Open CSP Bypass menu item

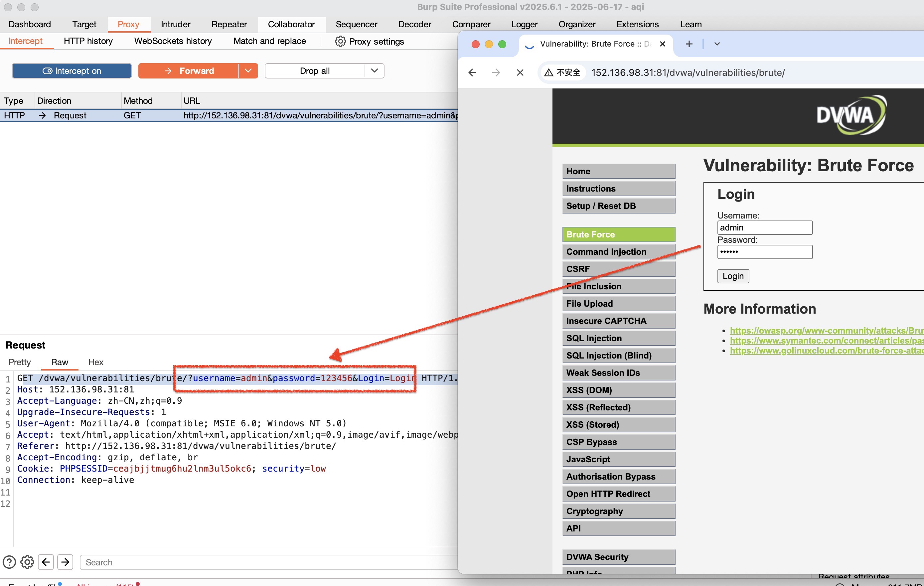(619, 442)
